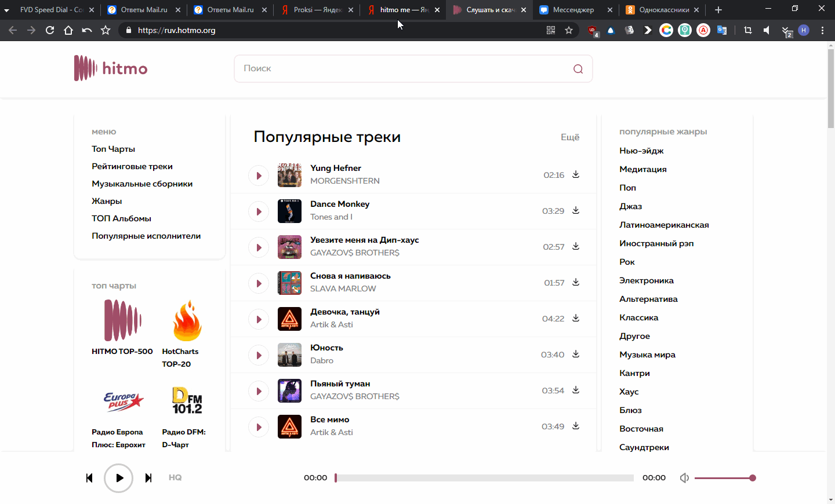The height and width of the screenshot is (504, 835).
Task: Seek on the track progress bar
Action: (x=484, y=478)
